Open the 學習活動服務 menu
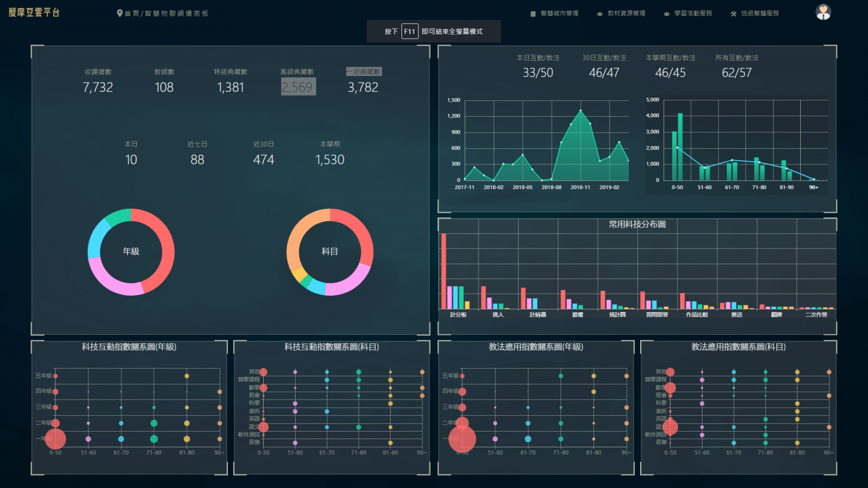The height and width of the screenshot is (488, 868). 693,14
